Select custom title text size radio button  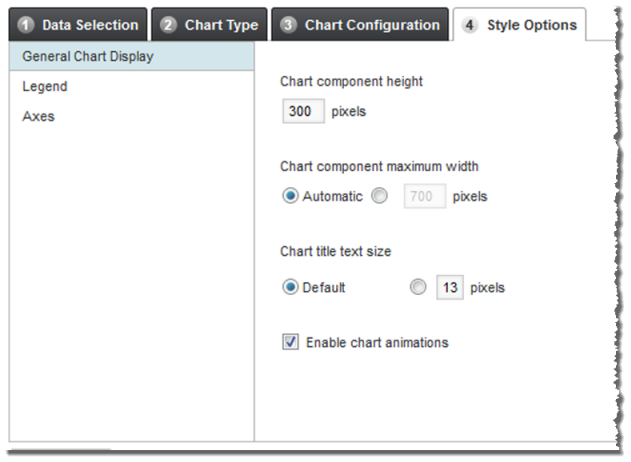[x=417, y=288]
